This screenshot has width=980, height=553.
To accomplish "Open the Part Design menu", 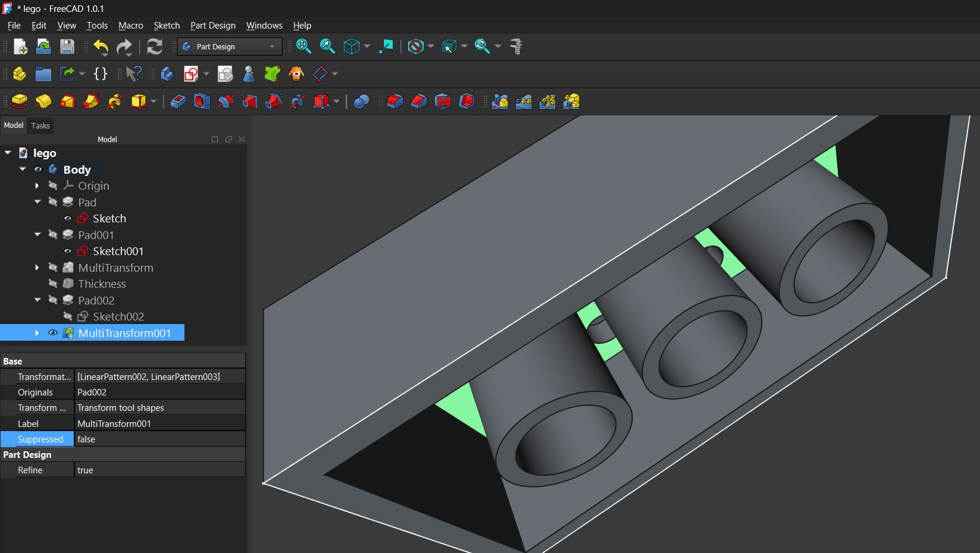I will point(213,26).
